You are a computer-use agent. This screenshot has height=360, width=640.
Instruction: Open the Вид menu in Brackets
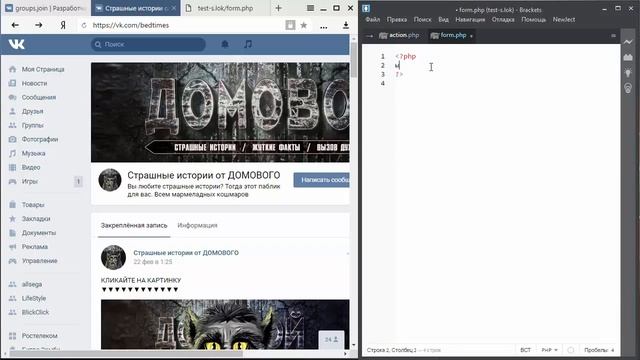[x=443, y=20]
